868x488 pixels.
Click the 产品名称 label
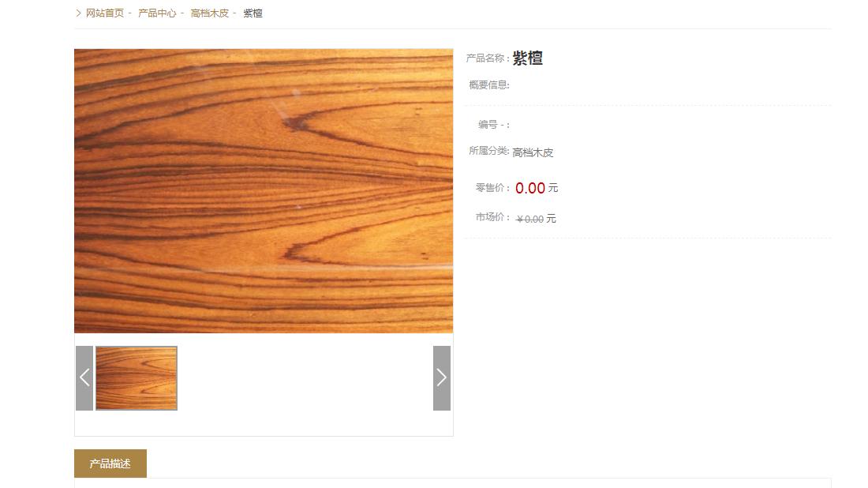coord(487,58)
